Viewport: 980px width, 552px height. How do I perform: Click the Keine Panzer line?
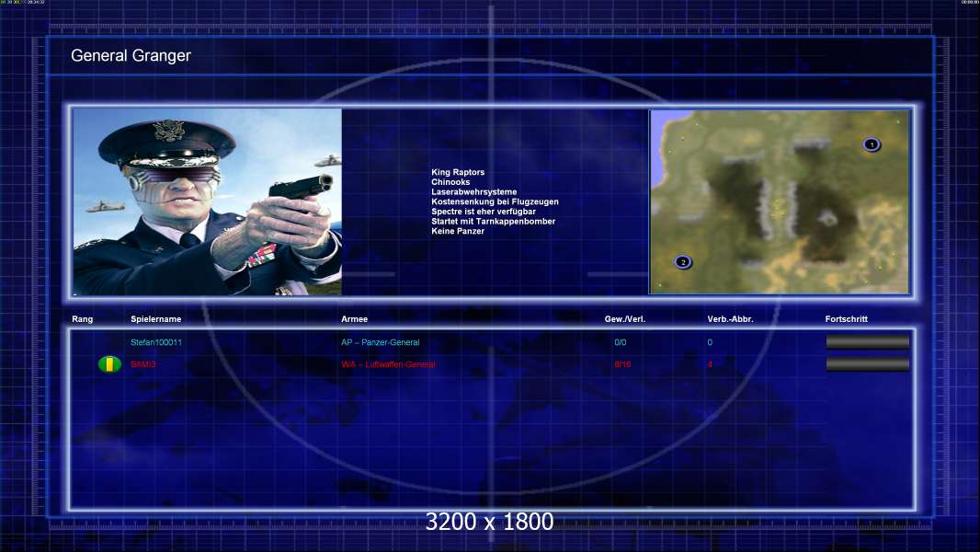[x=458, y=231]
